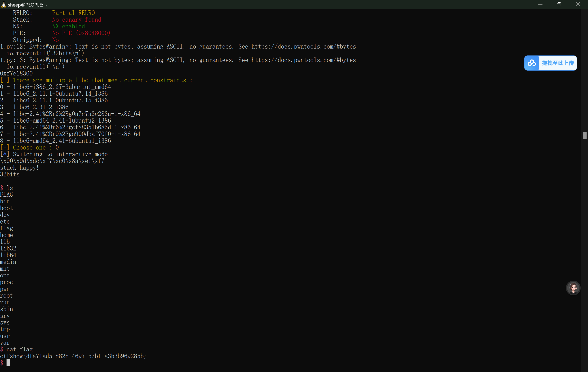Click the 'etc' directory entry
Viewport: 588px width, 372px height.
5,222
